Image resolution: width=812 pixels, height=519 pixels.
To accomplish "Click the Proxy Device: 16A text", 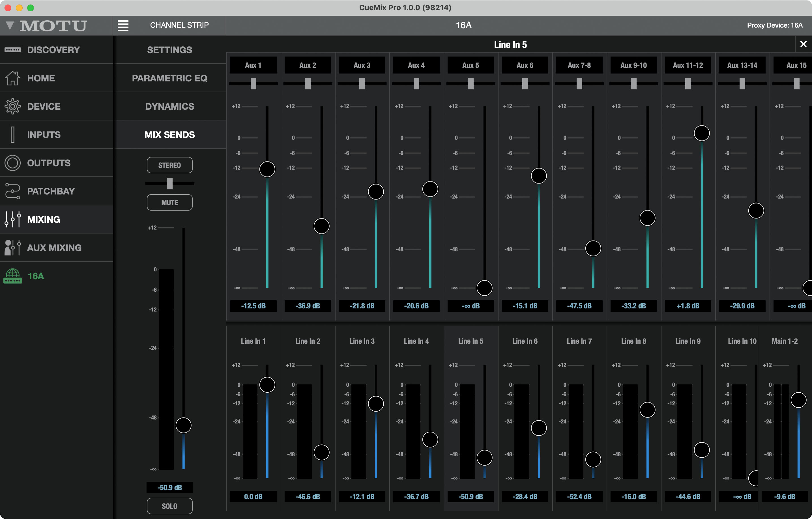I will (775, 25).
